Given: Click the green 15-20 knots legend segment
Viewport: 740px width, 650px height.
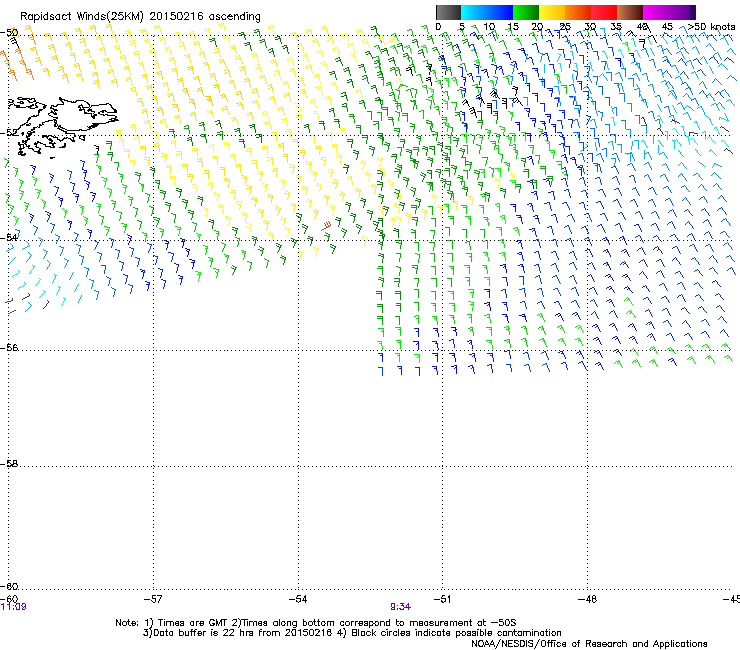Looking at the screenshot, I should tap(526, 12).
